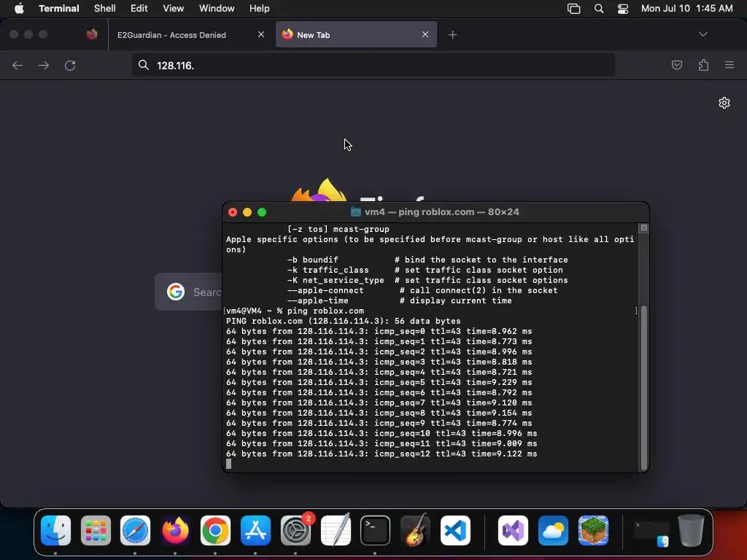Viewport: 747px width, 560px height.
Task: Open Spotlight search in the menu bar
Action: pyautogui.click(x=599, y=9)
